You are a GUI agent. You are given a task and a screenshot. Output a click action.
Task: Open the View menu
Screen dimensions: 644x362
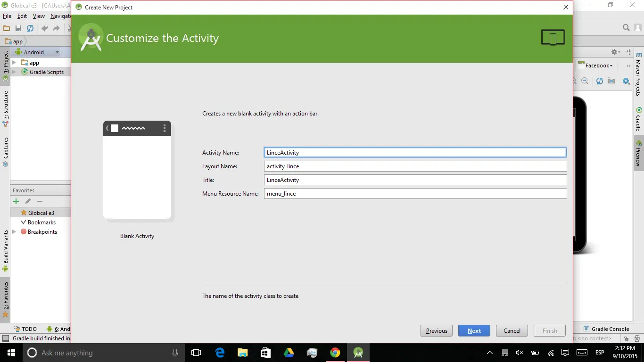pos(39,16)
